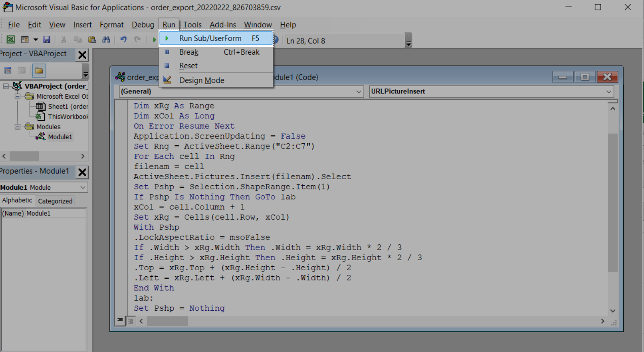
Task: Open the Insert UserForm dropdown arrow
Action: [36, 39]
